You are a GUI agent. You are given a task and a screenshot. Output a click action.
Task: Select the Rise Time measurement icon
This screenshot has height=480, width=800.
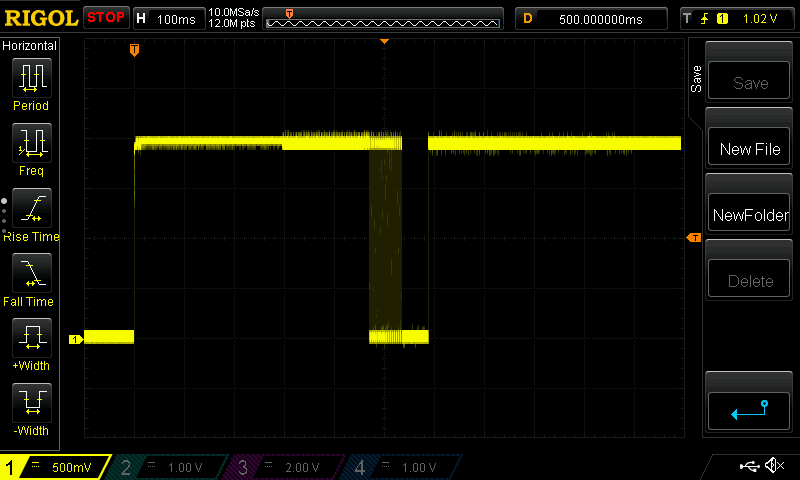[32, 208]
